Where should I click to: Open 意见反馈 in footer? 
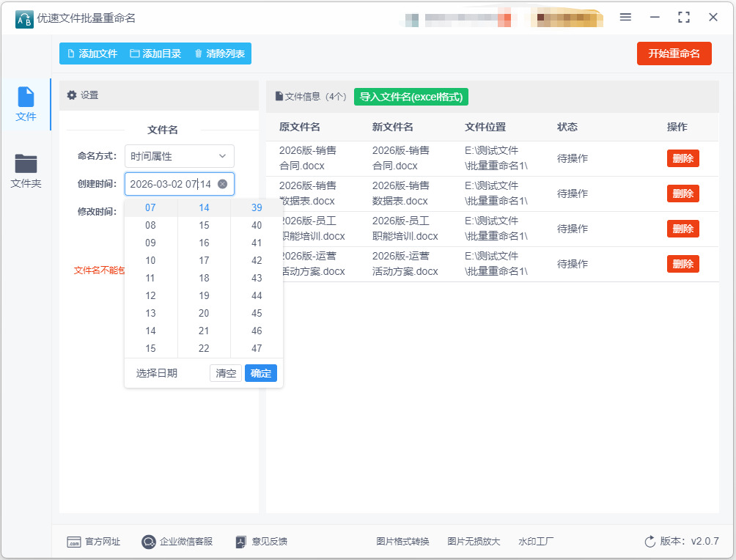(x=262, y=542)
